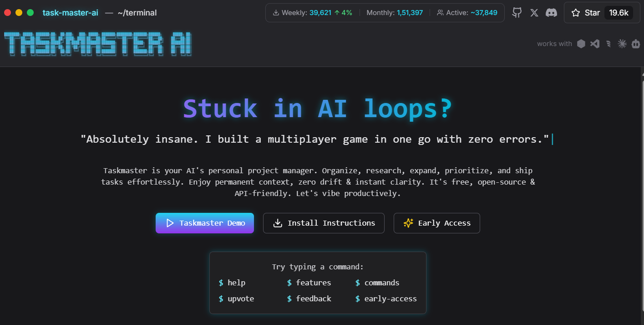Open the X (Twitter) profile icon
Image resolution: width=644 pixels, height=325 pixels.
pos(534,13)
